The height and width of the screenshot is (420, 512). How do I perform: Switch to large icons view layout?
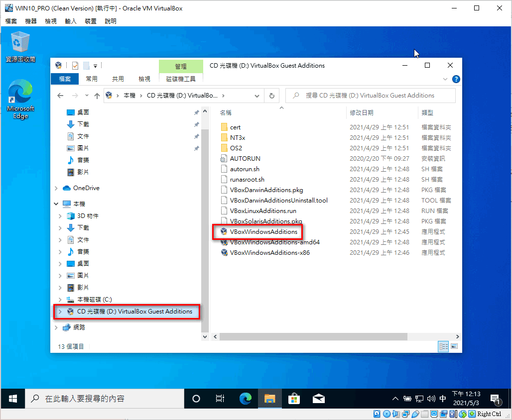[x=454, y=346]
